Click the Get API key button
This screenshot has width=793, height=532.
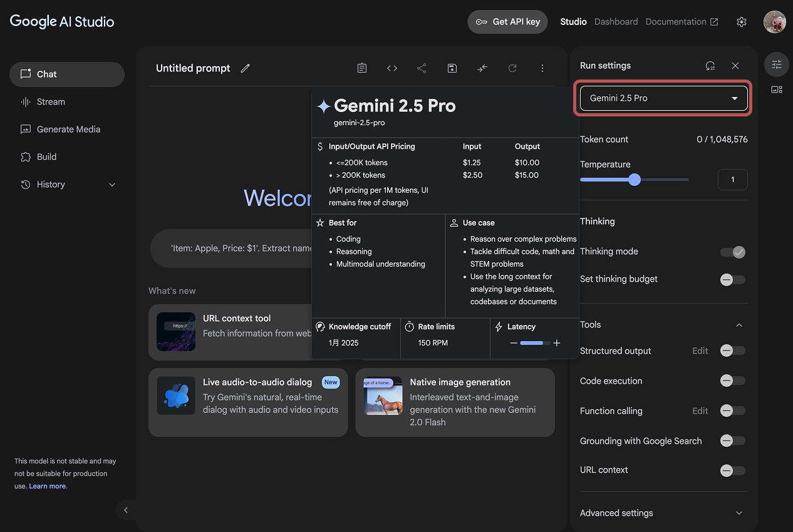pyautogui.click(x=507, y=22)
